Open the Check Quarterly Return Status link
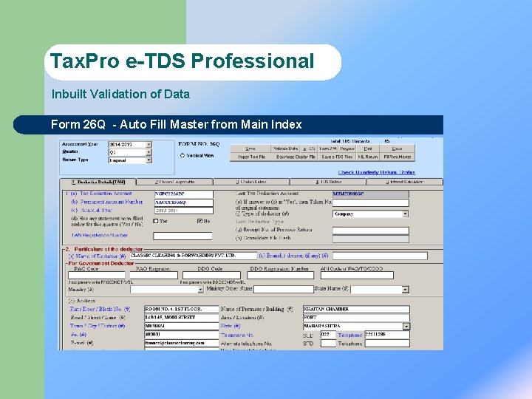532x399 pixels. pos(377,172)
